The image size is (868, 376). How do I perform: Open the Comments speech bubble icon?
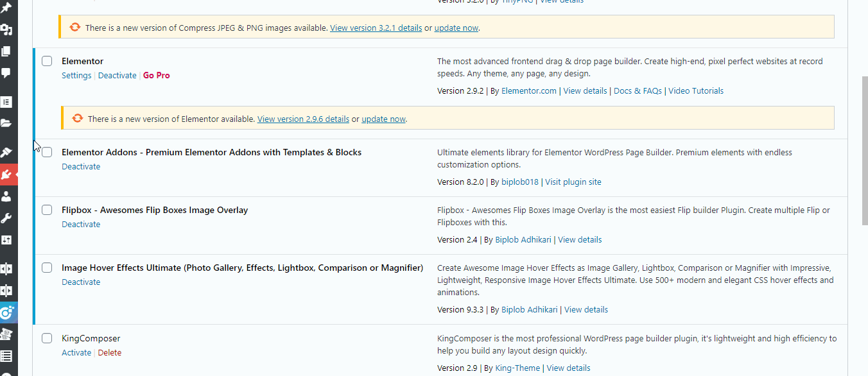point(6,73)
